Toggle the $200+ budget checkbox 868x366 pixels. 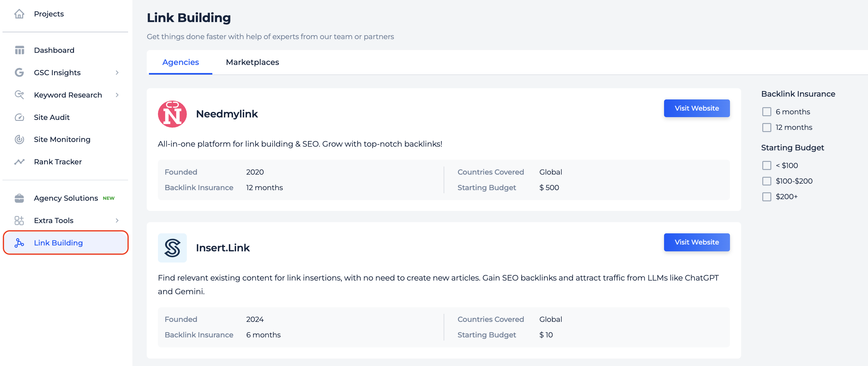pyautogui.click(x=767, y=196)
